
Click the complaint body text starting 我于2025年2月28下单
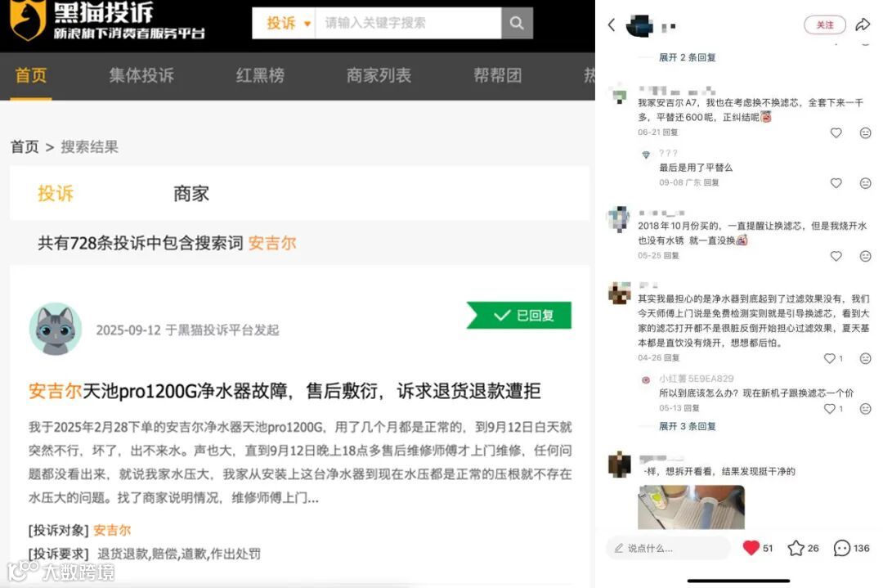[x=300, y=462]
